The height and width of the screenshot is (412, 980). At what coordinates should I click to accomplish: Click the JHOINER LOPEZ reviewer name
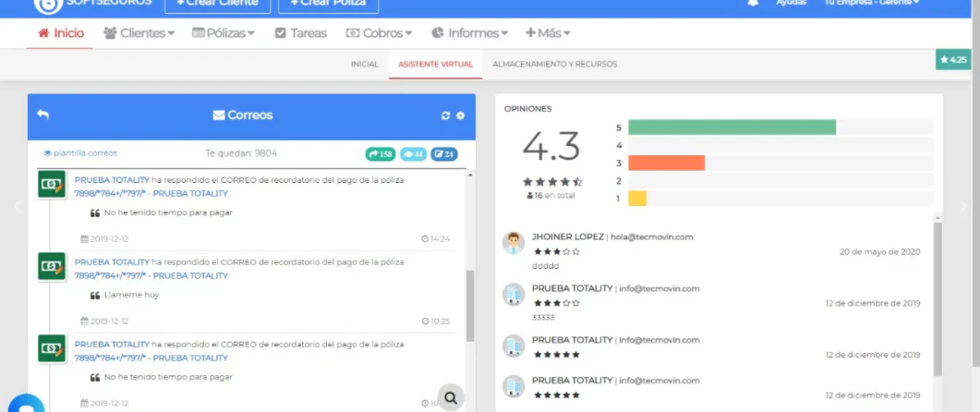click(567, 237)
